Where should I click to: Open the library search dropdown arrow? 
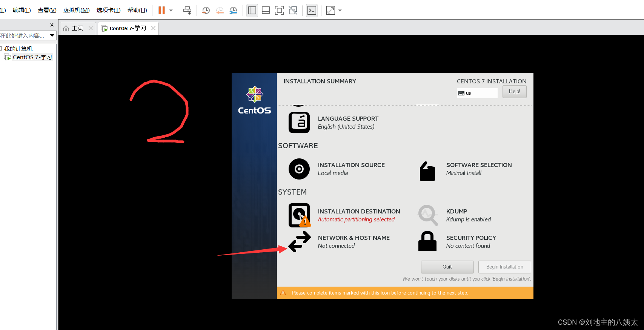coord(52,35)
